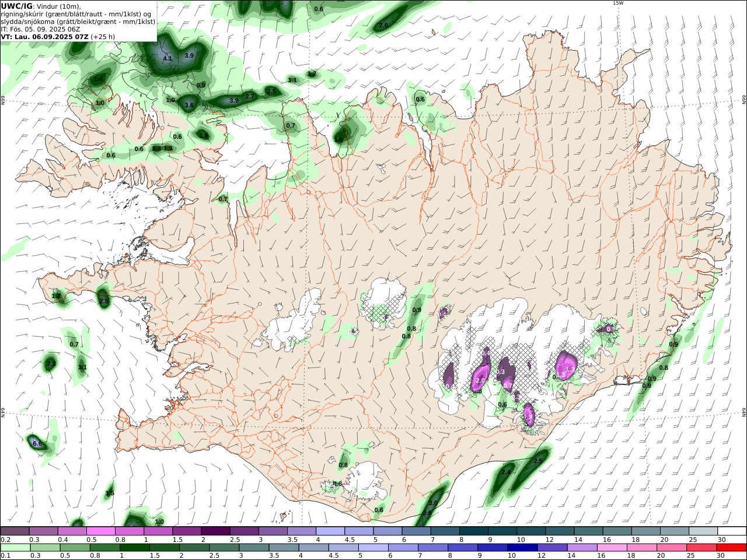Pick the palest green rain swatch between 0.1 and 0.3
The height and width of the screenshot is (560, 747).
click(x=15, y=548)
